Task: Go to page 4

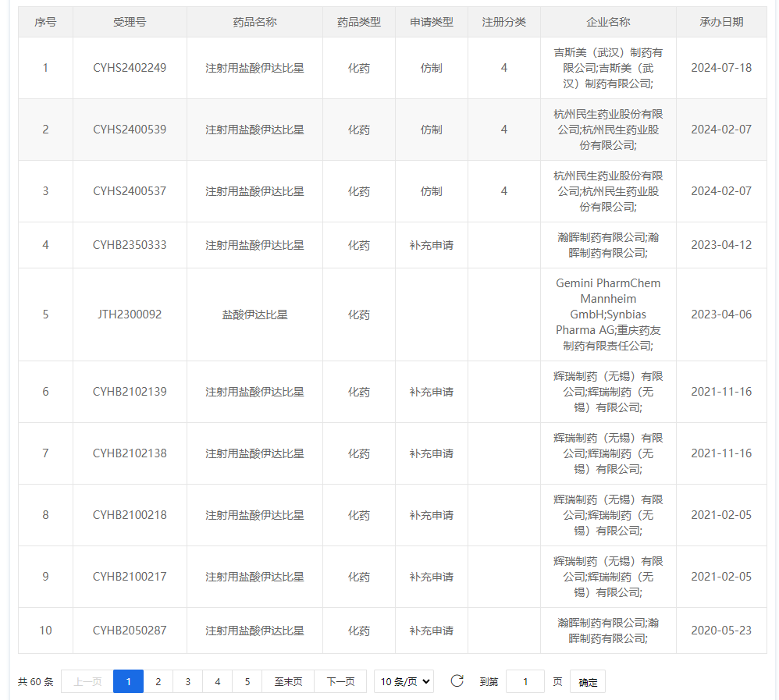Action: click(x=217, y=681)
